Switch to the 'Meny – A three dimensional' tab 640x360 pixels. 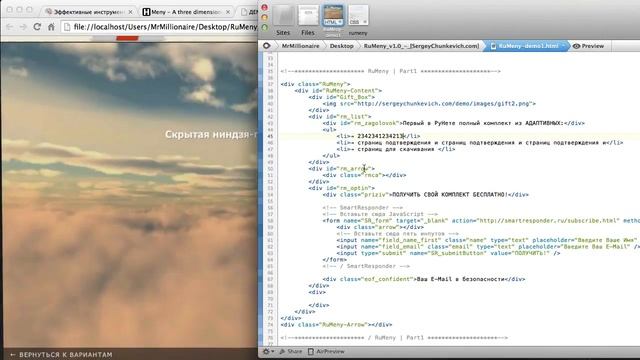click(x=186, y=12)
